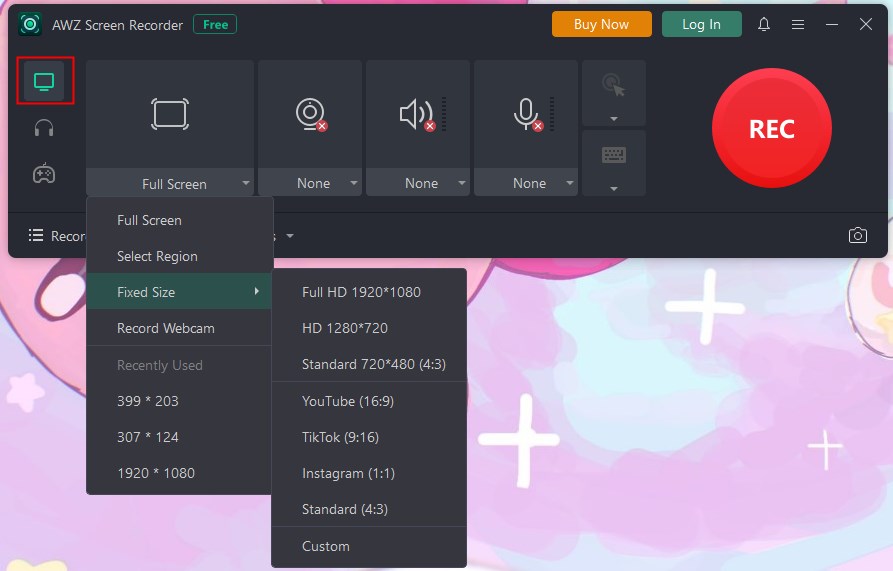Image resolution: width=893 pixels, height=571 pixels.
Task: Click the mouse click effect icon
Action: point(613,85)
